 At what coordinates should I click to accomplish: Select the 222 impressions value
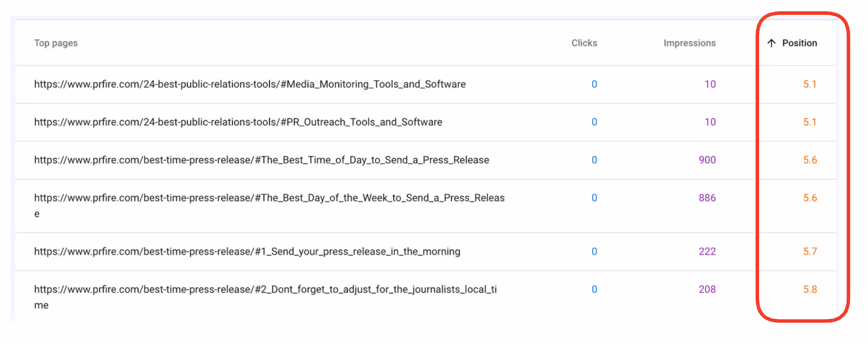click(707, 251)
